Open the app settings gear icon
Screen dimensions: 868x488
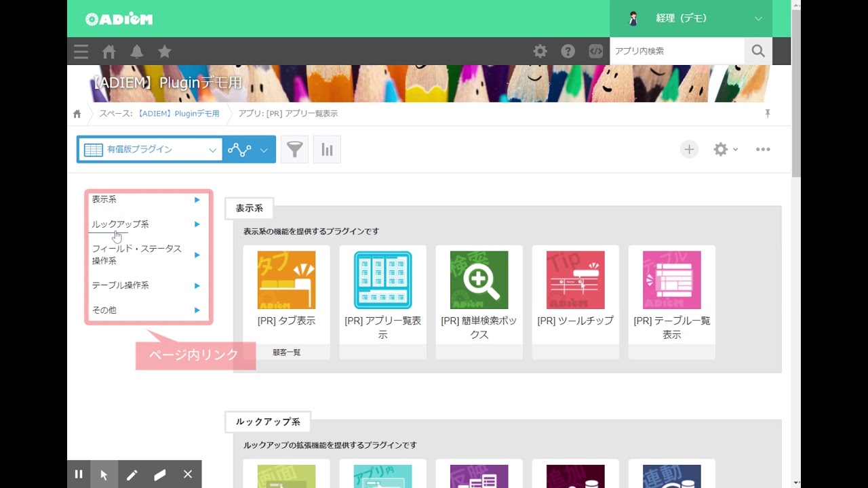pos(720,149)
